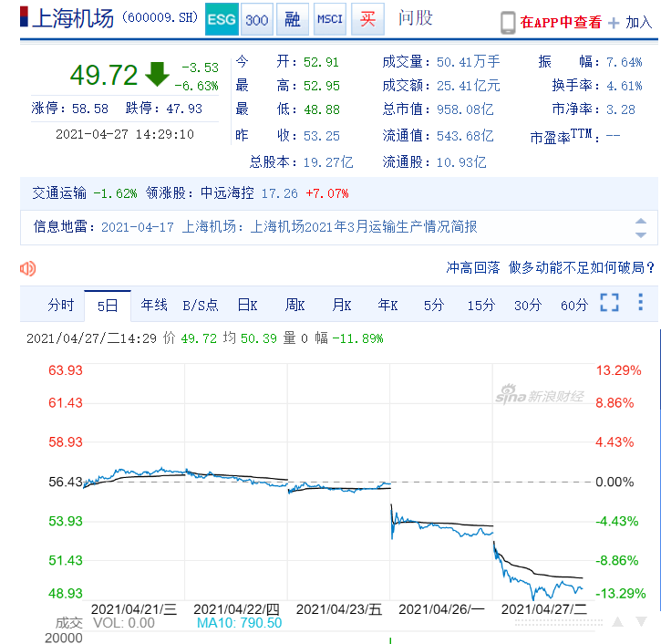Image resolution: width=661 pixels, height=644 pixels.
Task: Select the 30分 minute chart tab
Action: (x=528, y=305)
